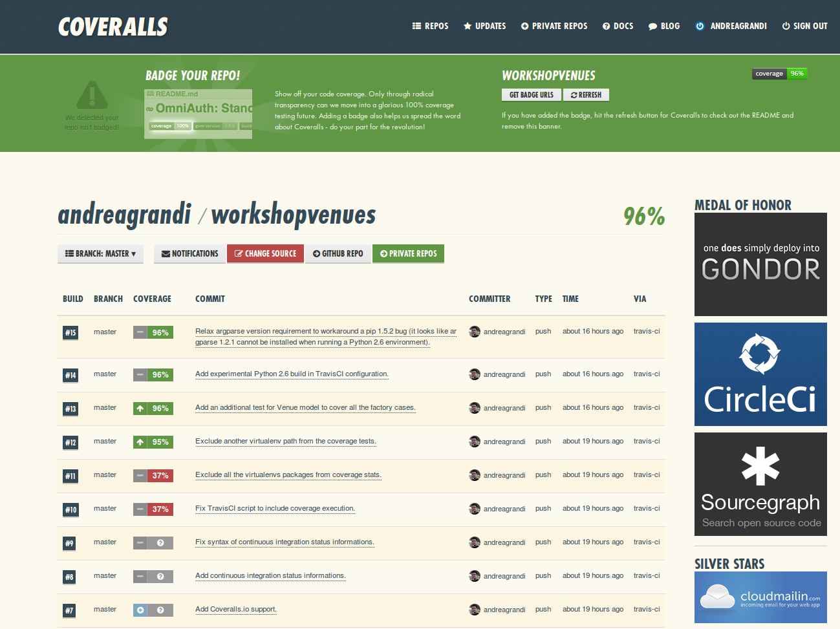Image resolution: width=840 pixels, height=629 pixels.
Task: Click the unknown coverage badge of build #8
Action: pos(153,576)
